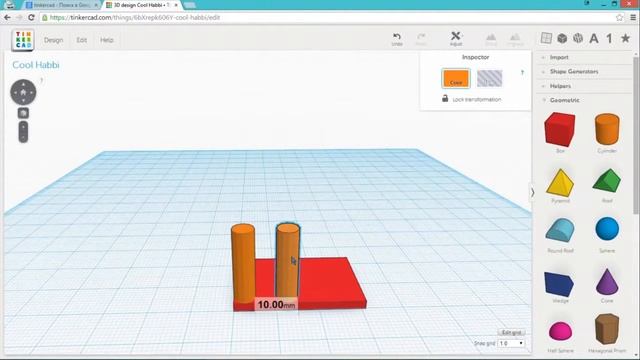Pick the brown Hexagonal Prism shape
Image resolution: width=640 pixels, height=360 pixels.
tap(607, 329)
